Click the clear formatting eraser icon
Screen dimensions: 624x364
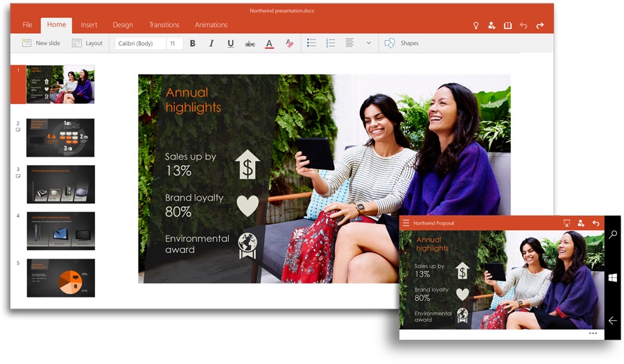pyautogui.click(x=289, y=43)
